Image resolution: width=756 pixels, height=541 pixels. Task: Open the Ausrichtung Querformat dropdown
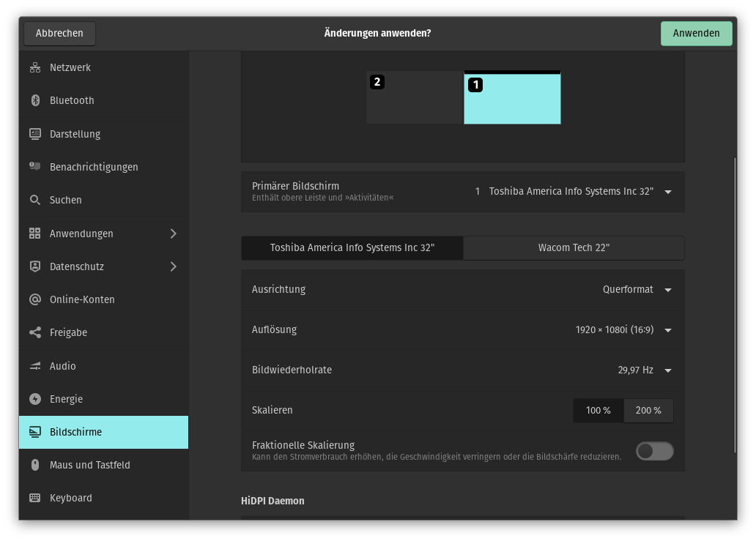637,290
